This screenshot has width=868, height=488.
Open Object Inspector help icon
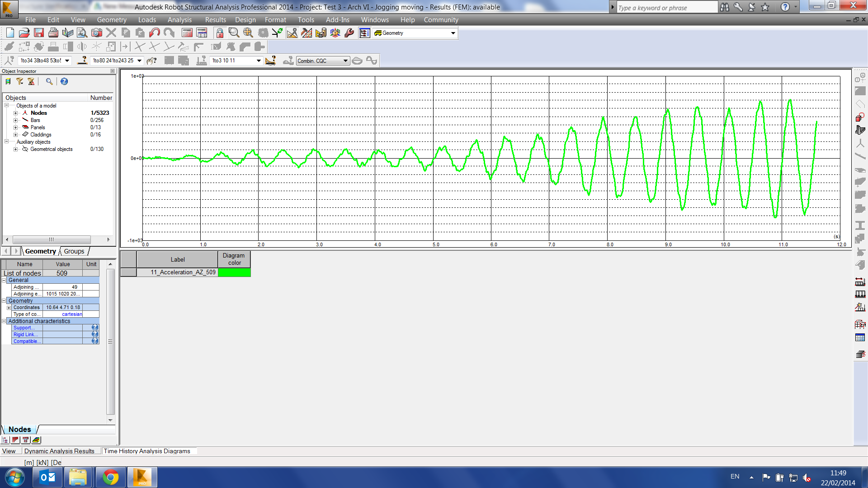(64, 82)
